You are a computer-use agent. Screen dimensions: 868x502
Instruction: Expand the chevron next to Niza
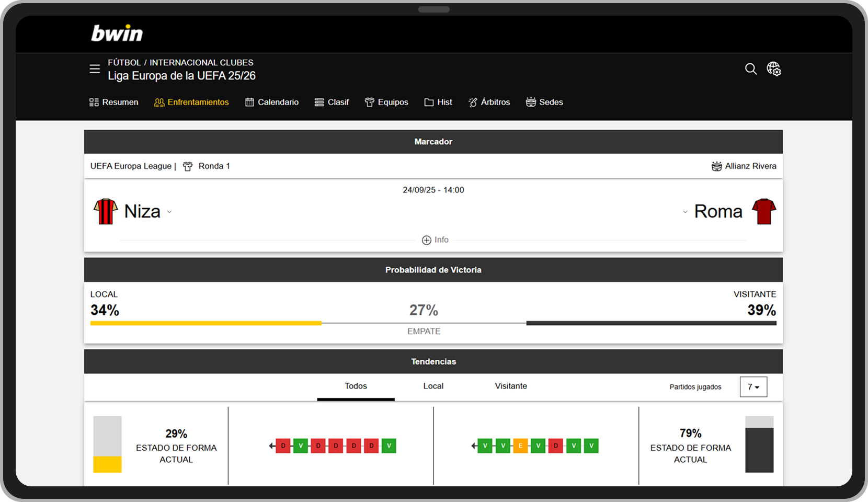coord(169,212)
